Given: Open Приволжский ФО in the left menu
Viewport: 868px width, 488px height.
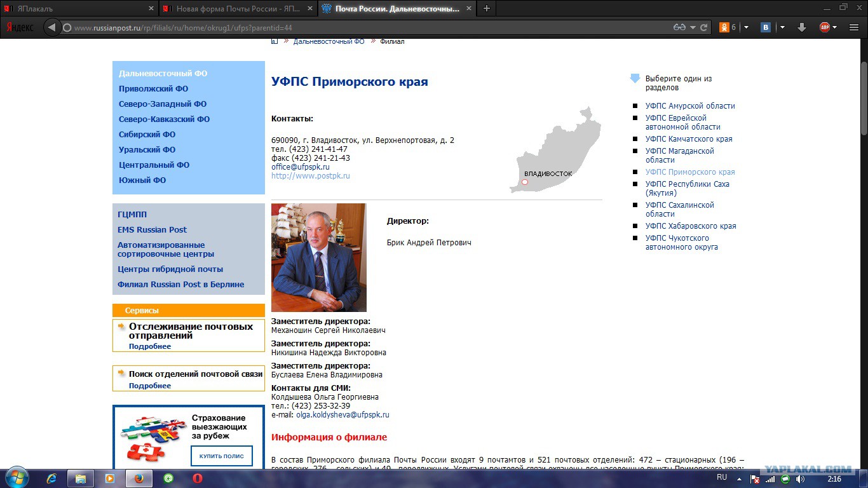Looking at the screenshot, I should [153, 89].
